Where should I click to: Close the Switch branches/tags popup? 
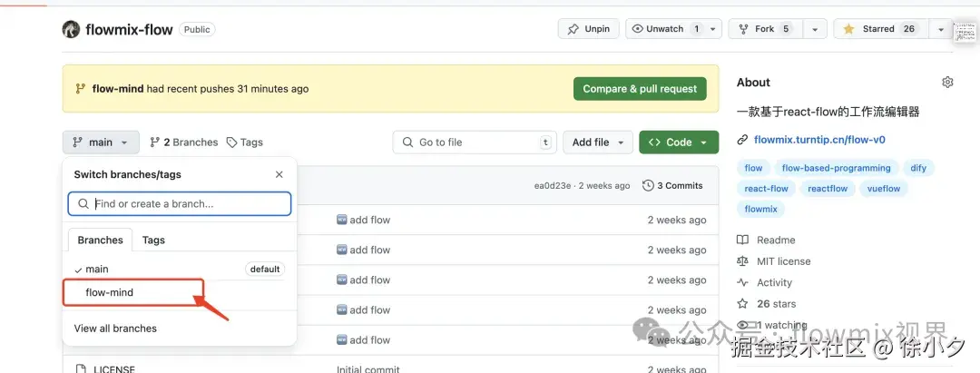(279, 174)
